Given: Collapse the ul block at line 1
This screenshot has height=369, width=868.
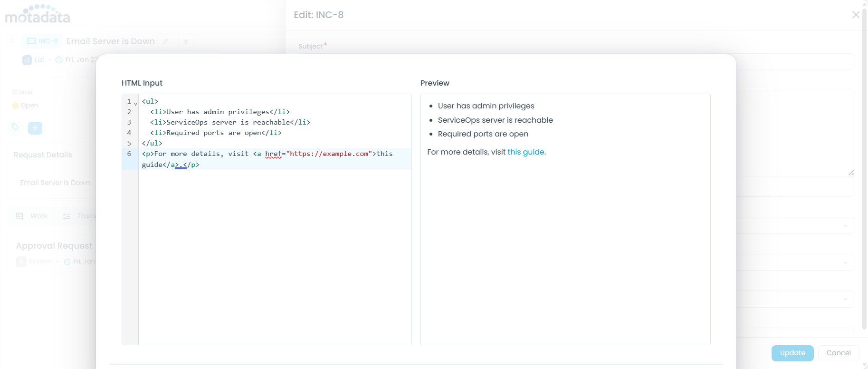Looking at the screenshot, I should pos(135,104).
